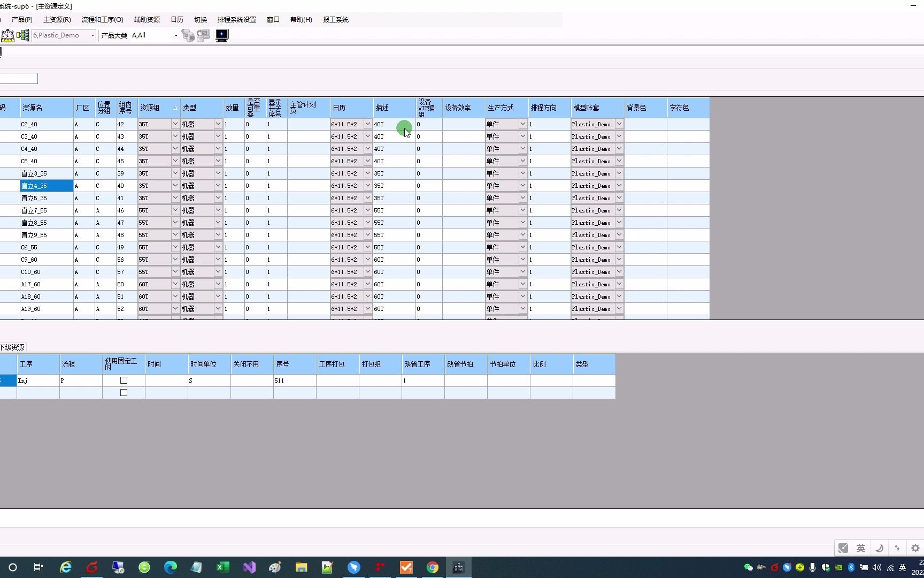Open Microsoft Edge from taskbar
This screenshot has width=924, height=578.
(170, 567)
